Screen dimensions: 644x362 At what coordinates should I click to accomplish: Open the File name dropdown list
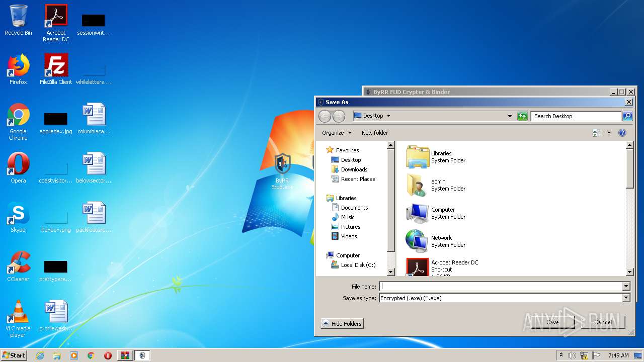626,287
